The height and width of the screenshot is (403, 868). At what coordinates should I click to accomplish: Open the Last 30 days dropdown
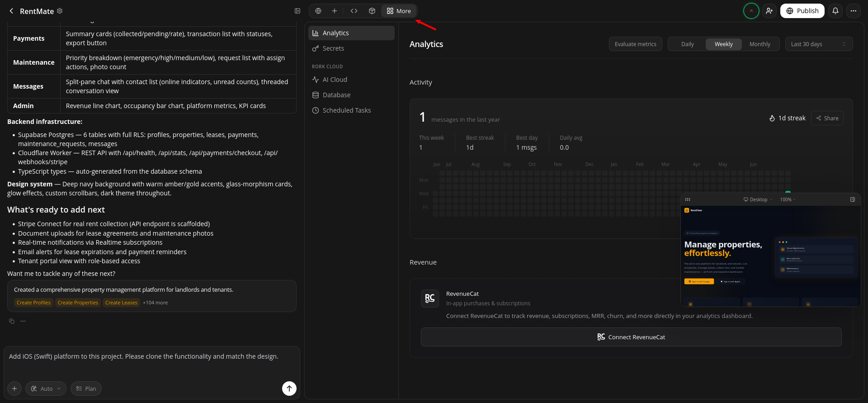tap(819, 44)
